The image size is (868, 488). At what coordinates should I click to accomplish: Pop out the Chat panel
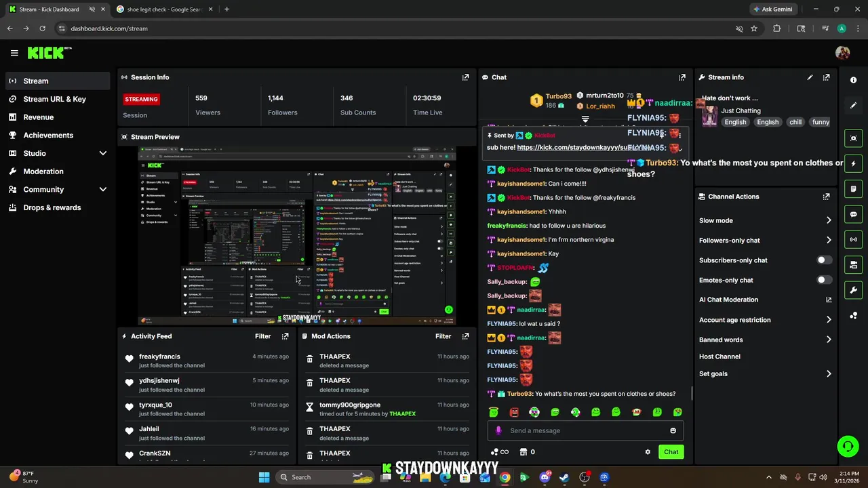[682, 77]
